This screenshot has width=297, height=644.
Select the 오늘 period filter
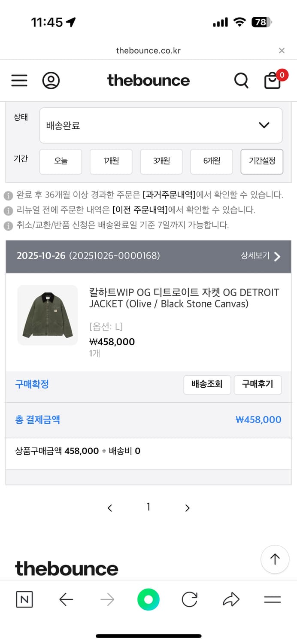[x=61, y=162]
